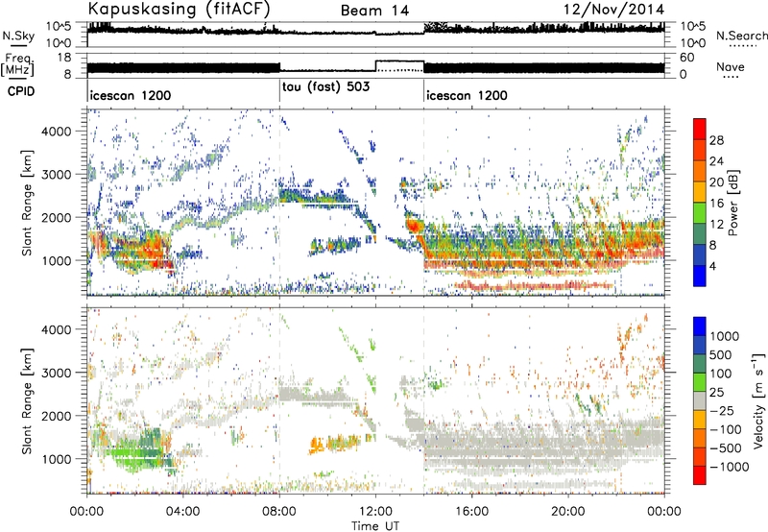Click the 'Time UT' axis title
Screen dimensions: 768x532
tap(375, 526)
